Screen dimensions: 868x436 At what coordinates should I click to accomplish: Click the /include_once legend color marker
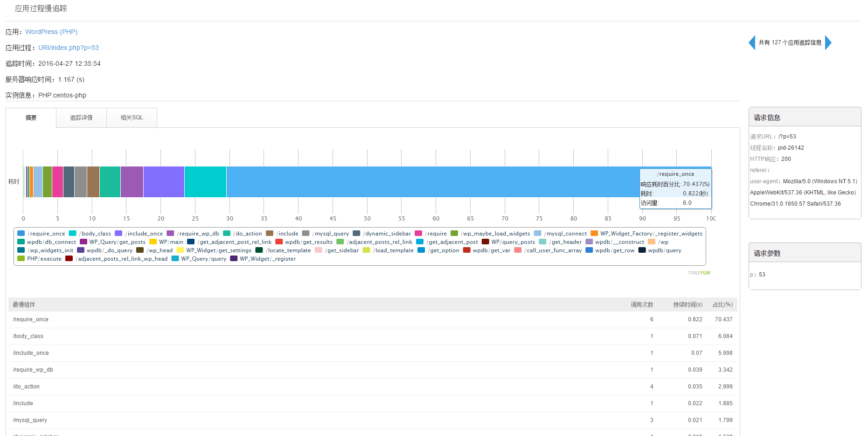(x=118, y=234)
